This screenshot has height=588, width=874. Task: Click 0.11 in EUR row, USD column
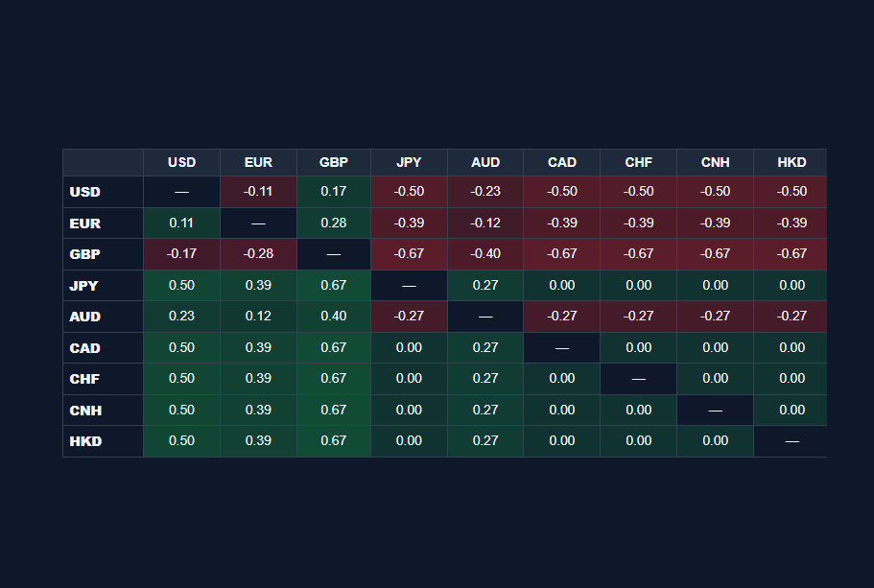pos(181,223)
